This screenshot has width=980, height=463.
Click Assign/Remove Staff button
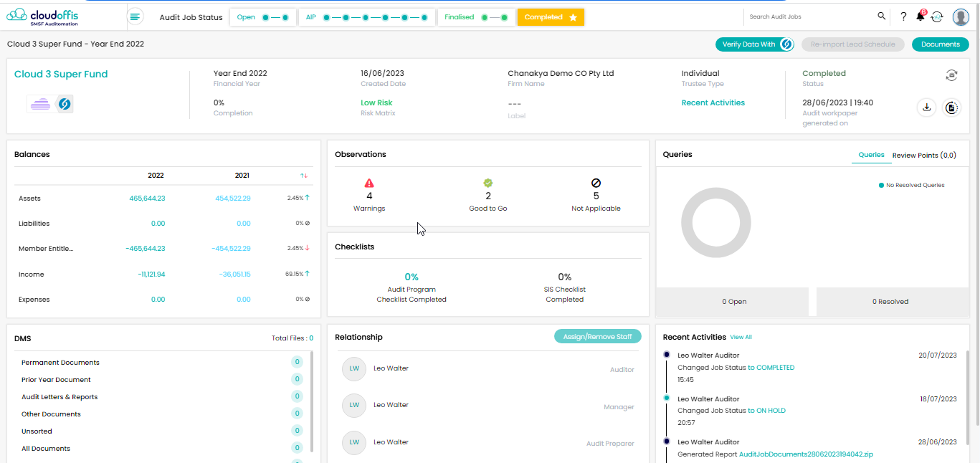click(598, 336)
